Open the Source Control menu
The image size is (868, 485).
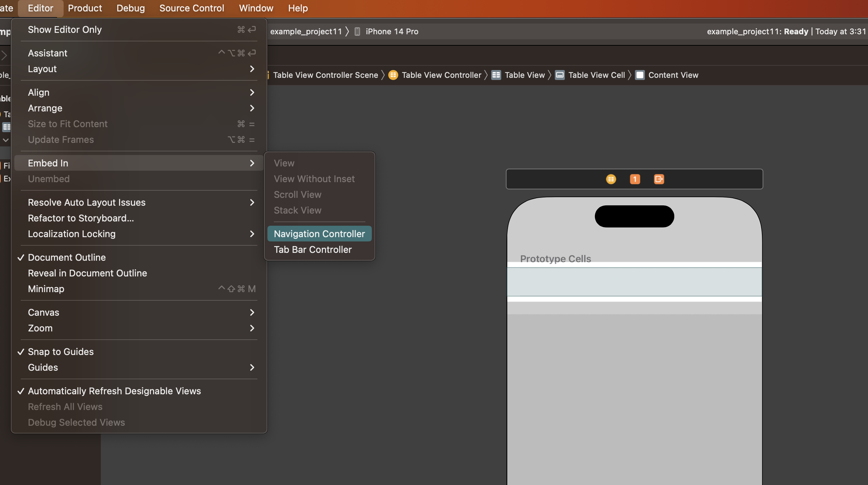click(x=192, y=8)
